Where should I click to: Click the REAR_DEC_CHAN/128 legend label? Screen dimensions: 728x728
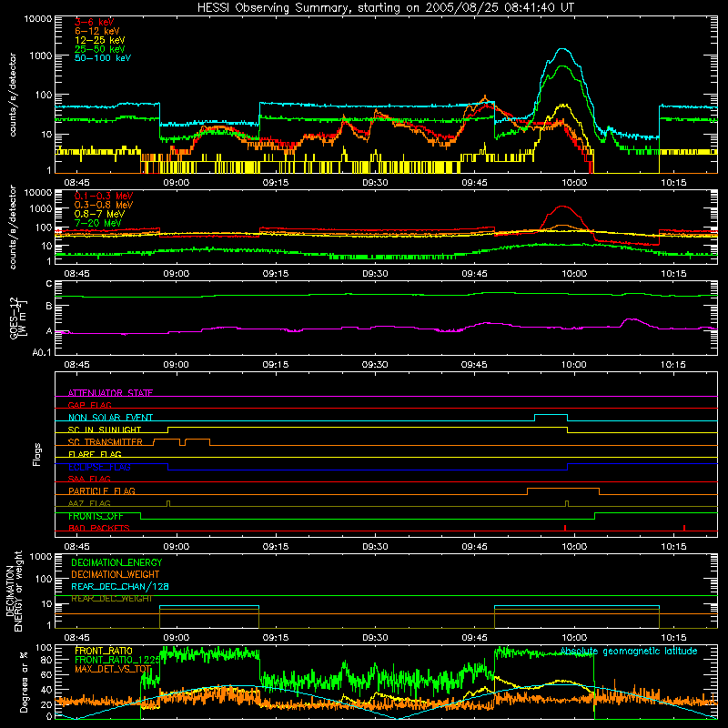click(120, 586)
